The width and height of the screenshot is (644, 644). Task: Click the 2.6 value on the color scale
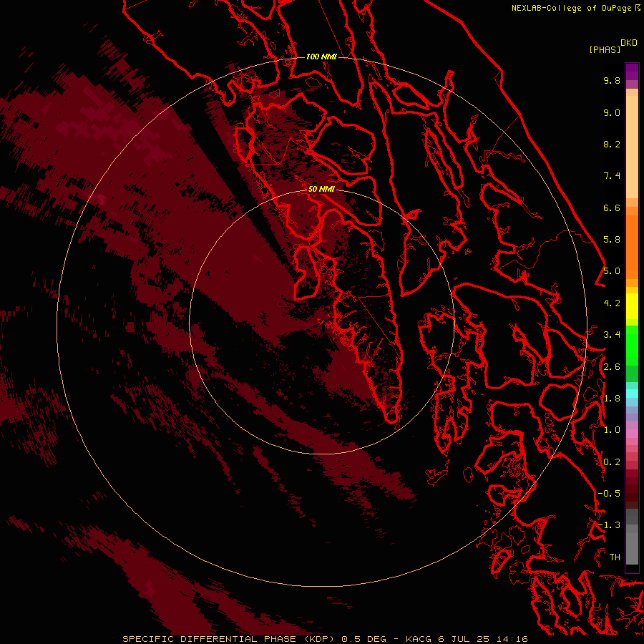click(x=612, y=367)
